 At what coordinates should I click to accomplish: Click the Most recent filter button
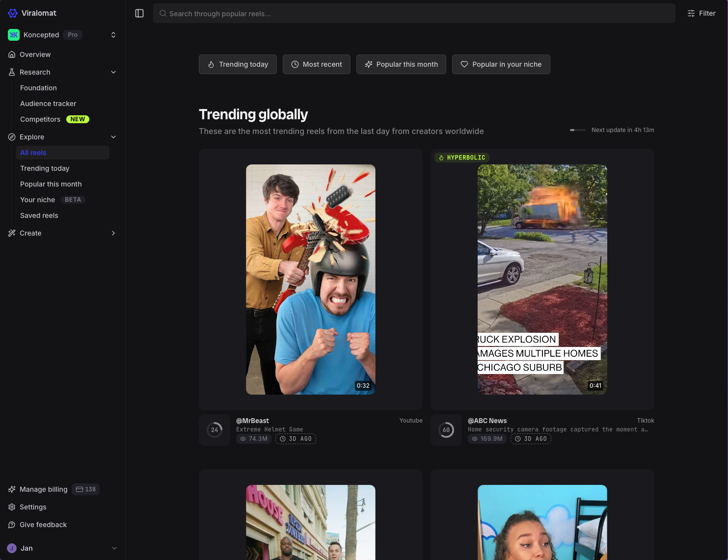coord(317,64)
